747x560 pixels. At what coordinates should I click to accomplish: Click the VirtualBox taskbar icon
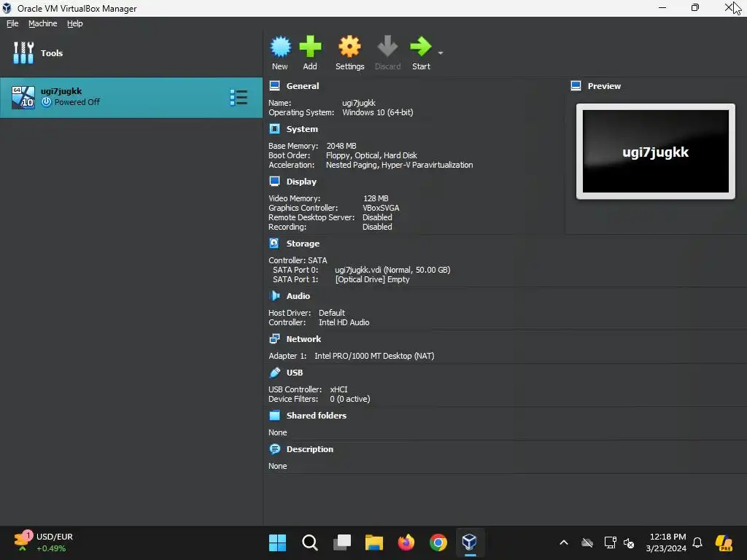470,542
